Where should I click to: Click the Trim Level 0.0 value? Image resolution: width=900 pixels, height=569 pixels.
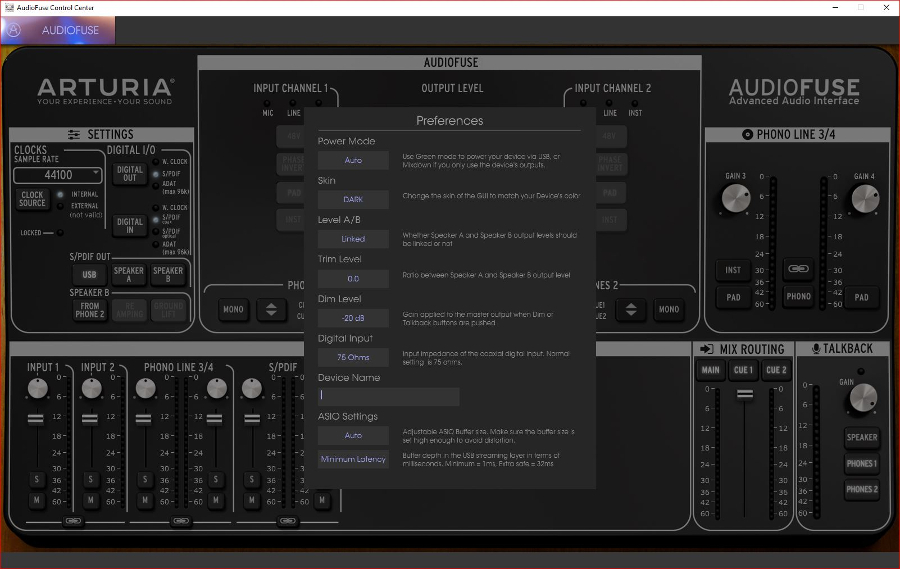pyautogui.click(x=353, y=278)
